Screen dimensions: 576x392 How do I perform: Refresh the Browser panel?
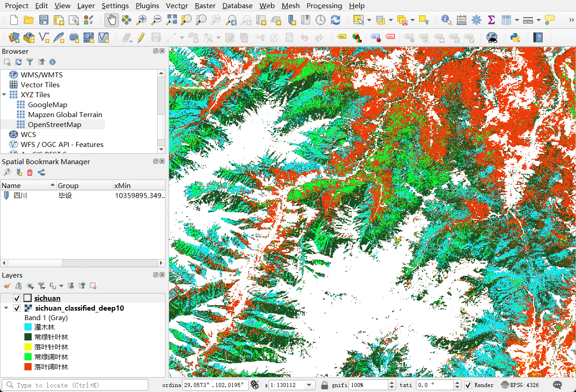[18, 62]
